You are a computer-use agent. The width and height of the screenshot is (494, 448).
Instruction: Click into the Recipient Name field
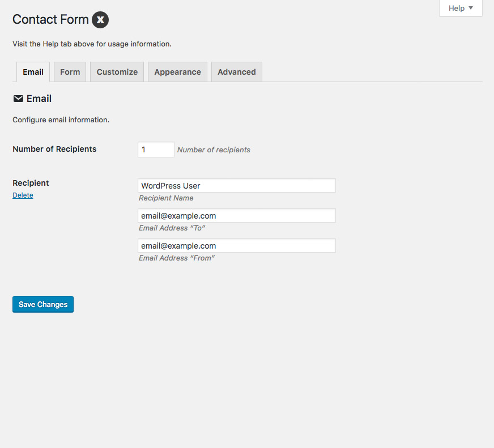point(237,186)
